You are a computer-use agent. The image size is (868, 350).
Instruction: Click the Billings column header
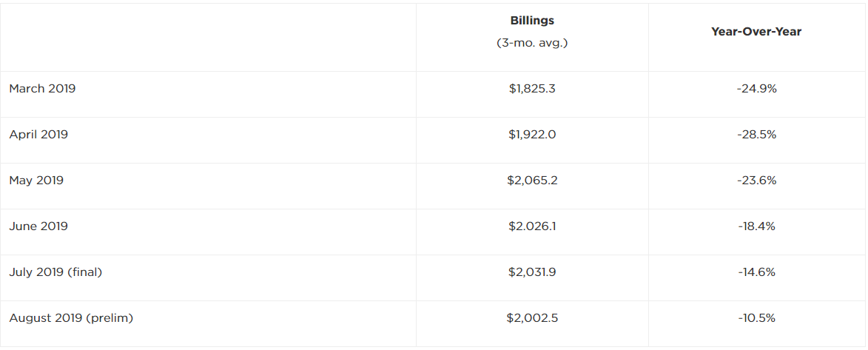532,21
